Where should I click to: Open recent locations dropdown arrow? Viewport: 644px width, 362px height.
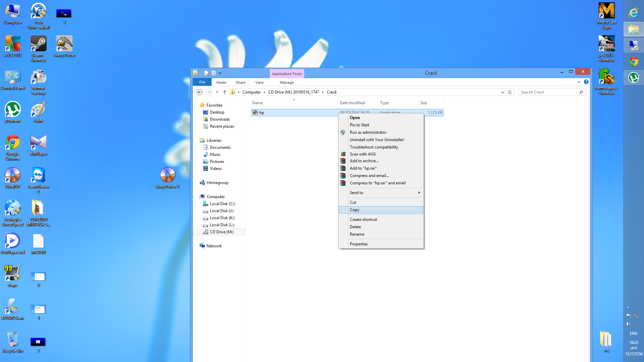217,92
